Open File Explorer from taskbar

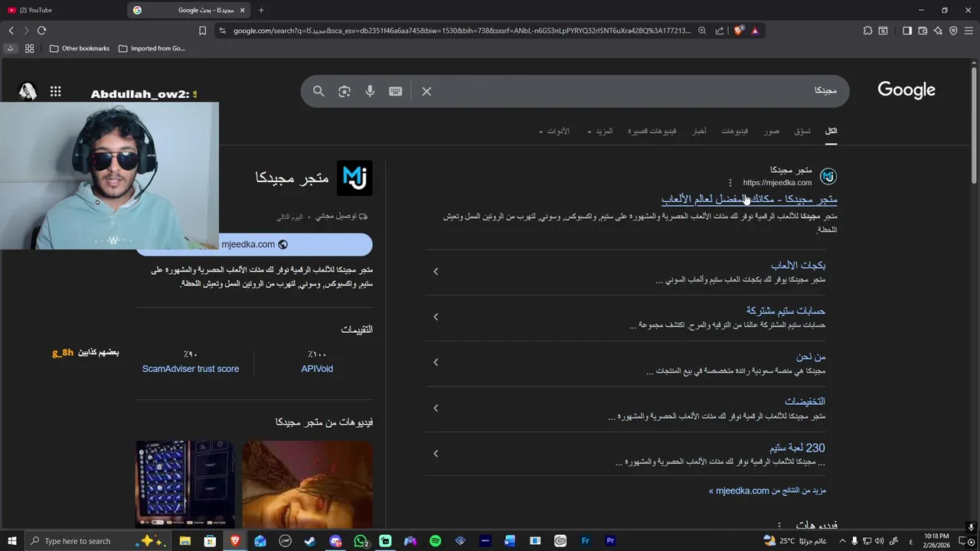[185, 541]
